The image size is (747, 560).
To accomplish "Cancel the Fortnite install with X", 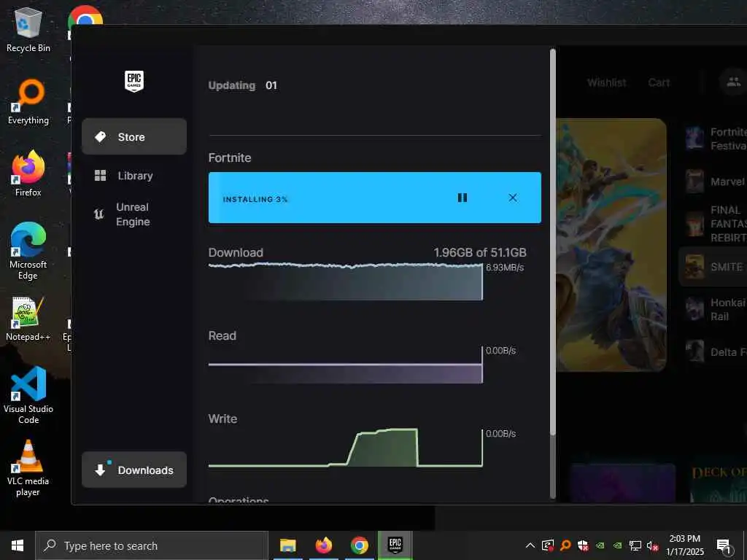I will pos(513,198).
